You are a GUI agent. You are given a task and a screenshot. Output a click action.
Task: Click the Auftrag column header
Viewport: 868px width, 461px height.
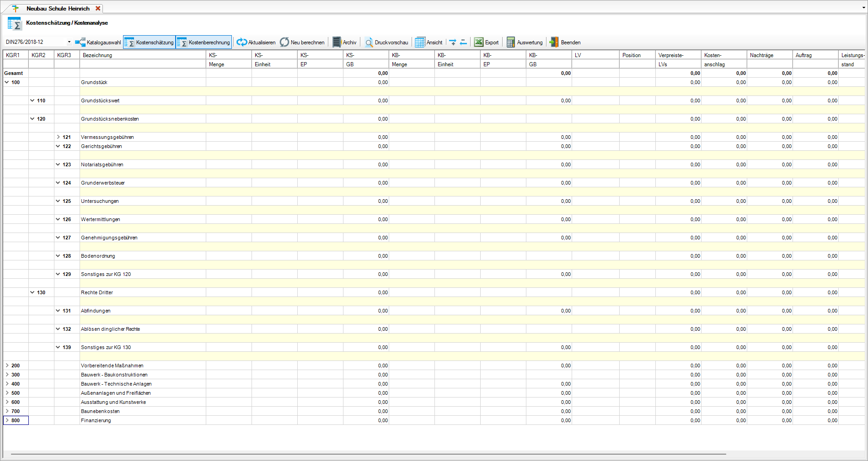pos(815,55)
